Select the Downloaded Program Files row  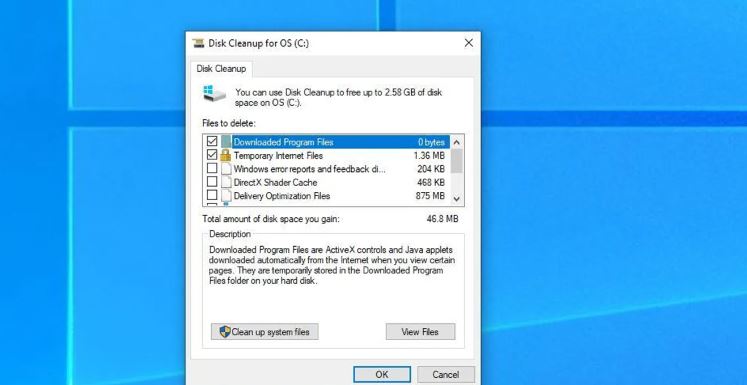coord(326,142)
